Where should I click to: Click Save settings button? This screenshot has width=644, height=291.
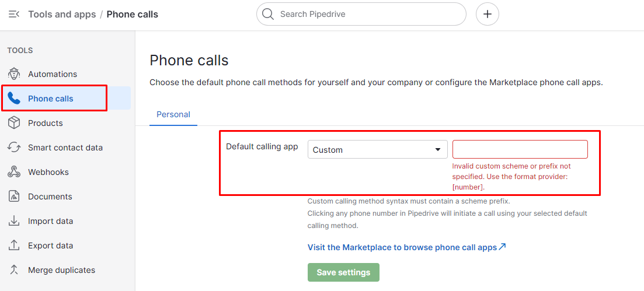click(x=343, y=272)
